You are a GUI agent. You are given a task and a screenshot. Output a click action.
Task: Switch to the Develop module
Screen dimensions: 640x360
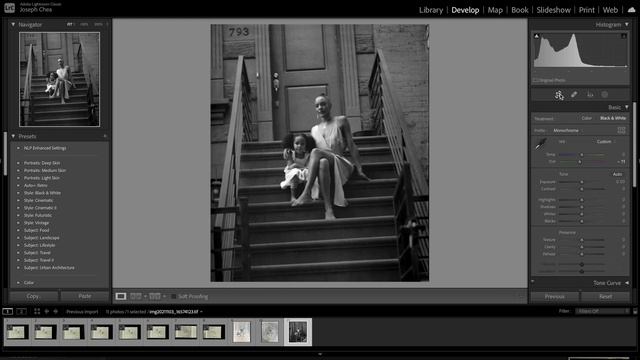pyautogui.click(x=465, y=10)
